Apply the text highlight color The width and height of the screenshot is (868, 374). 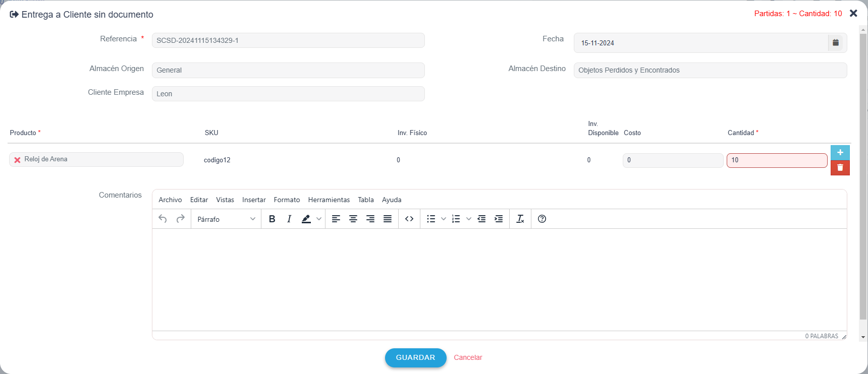[x=306, y=219]
